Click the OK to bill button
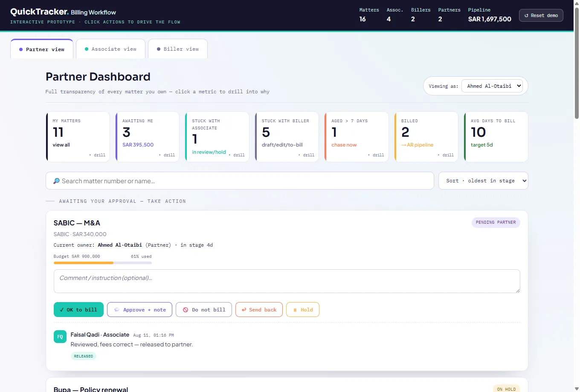The width and height of the screenshot is (580, 392). pyautogui.click(x=78, y=310)
